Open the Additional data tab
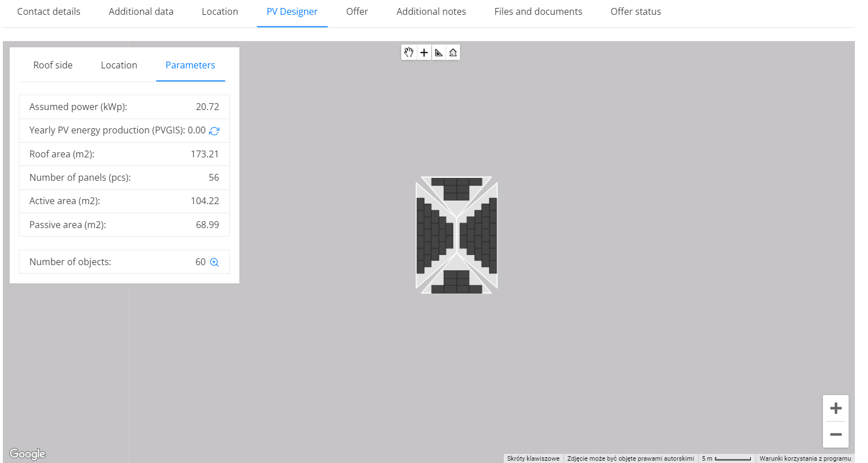The height and width of the screenshot is (463, 868). coord(141,11)
